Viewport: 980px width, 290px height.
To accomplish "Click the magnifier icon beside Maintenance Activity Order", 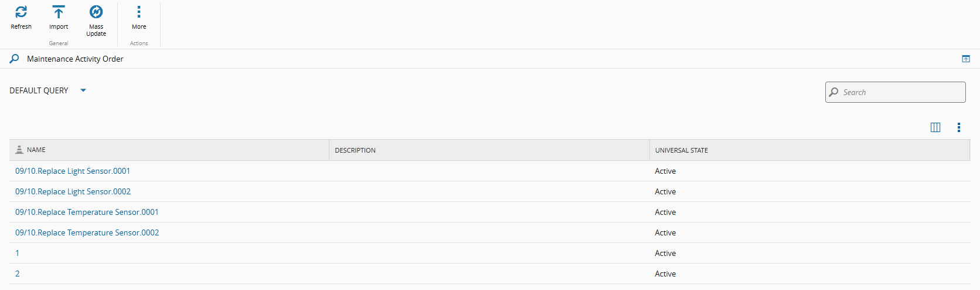I will click(x=15, y=59).
